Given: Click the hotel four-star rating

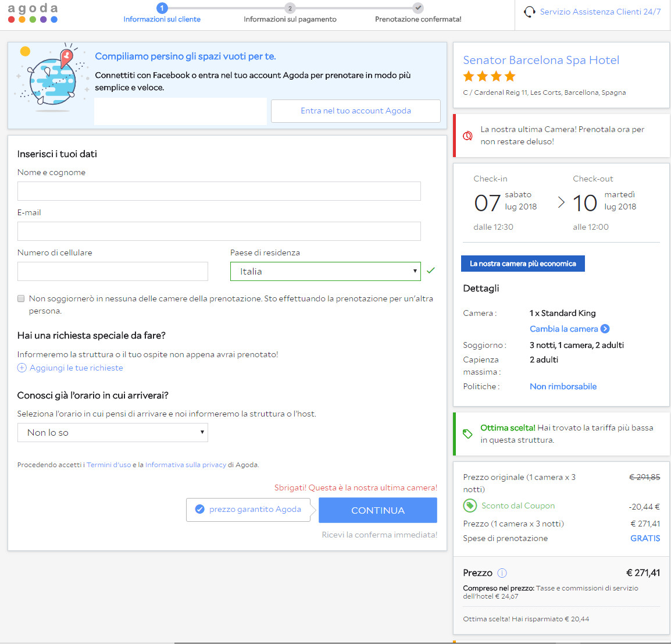Looking at the screenshot, I should click(x=489, y=77).
